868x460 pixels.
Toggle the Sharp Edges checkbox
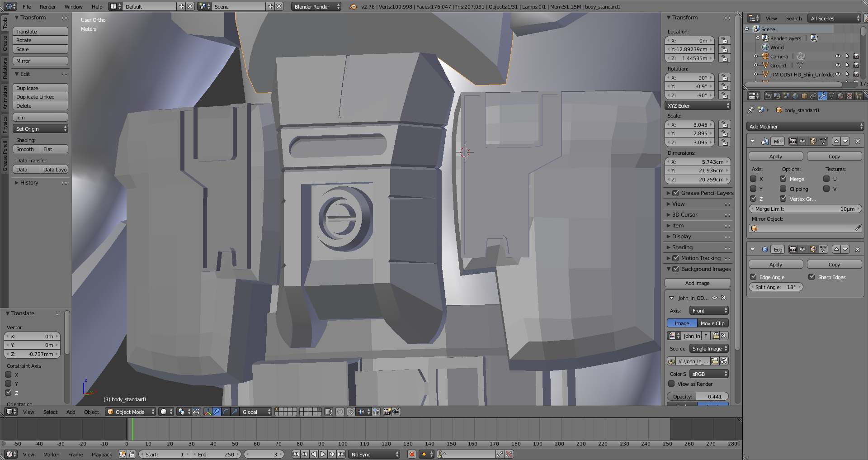click(811, 277)
